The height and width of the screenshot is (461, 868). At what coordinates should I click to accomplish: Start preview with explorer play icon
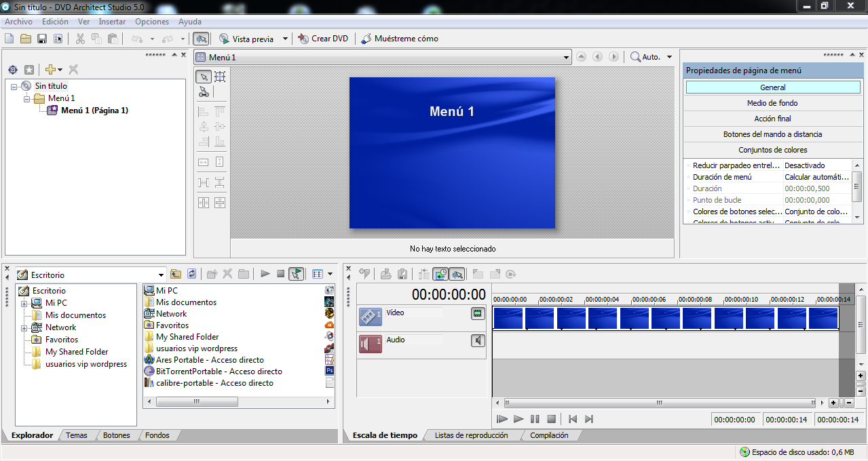click(x=265, y=274)
